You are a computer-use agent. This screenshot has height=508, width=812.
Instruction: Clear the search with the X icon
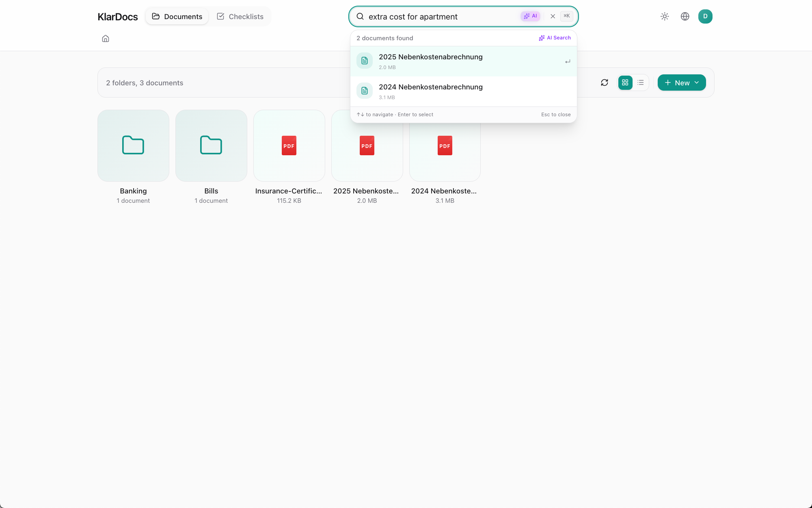(x=553, y=17)
